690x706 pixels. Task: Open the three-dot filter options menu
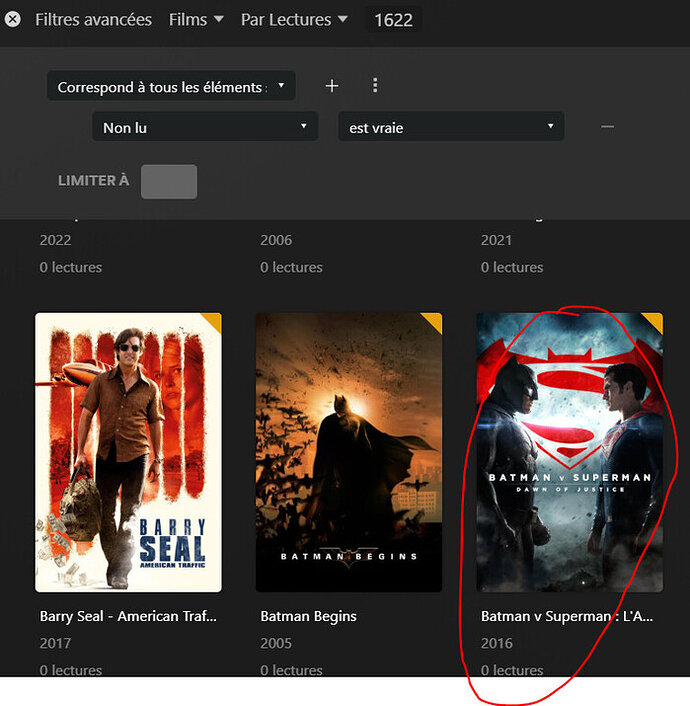point(375,86)
